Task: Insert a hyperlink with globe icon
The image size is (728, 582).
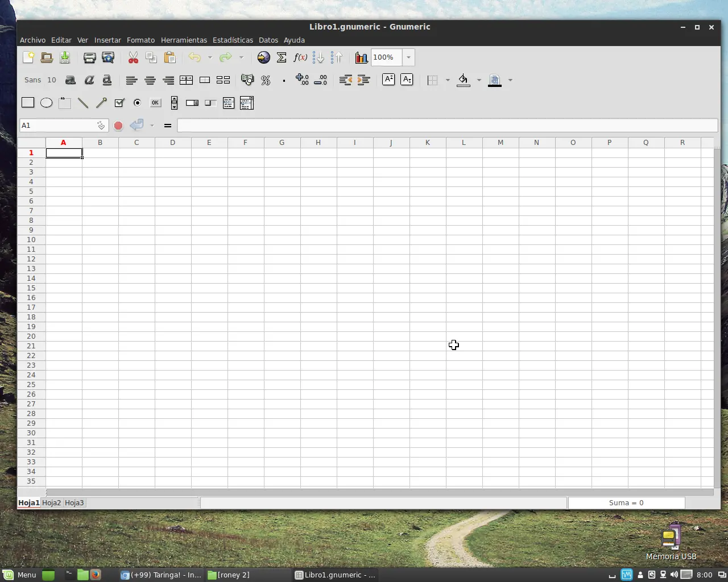Action: point(263,57)
